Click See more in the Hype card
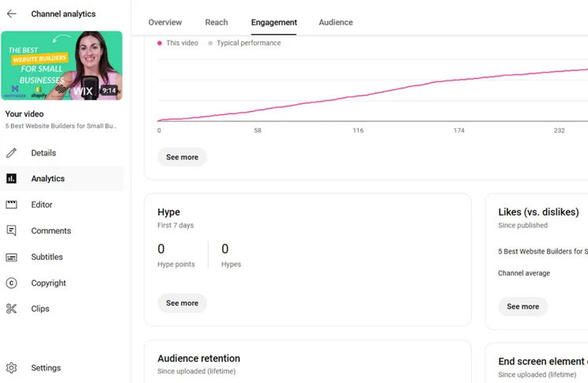This screenshot has height=383, width=588. pyautogui.click(x=182, y=302)
